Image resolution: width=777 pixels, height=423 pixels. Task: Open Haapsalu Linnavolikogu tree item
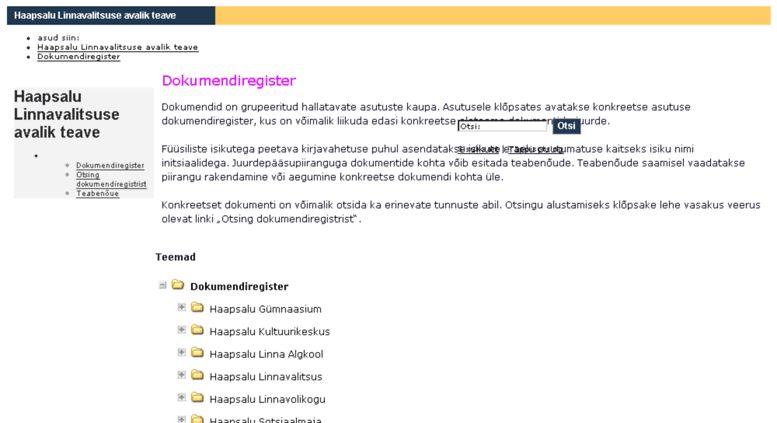267,399
